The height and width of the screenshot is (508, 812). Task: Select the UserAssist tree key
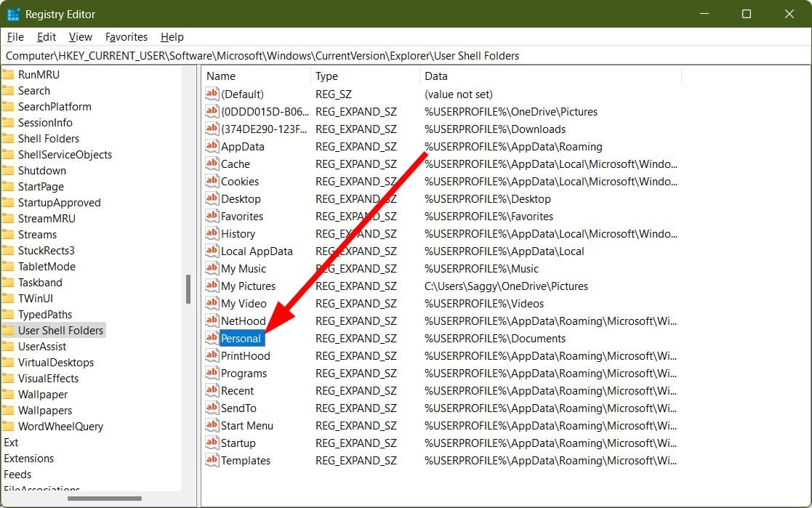(42, 347)
